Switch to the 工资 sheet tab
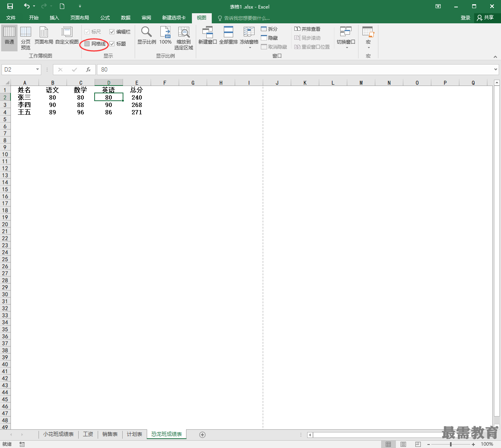 click(x=88, y=434)
